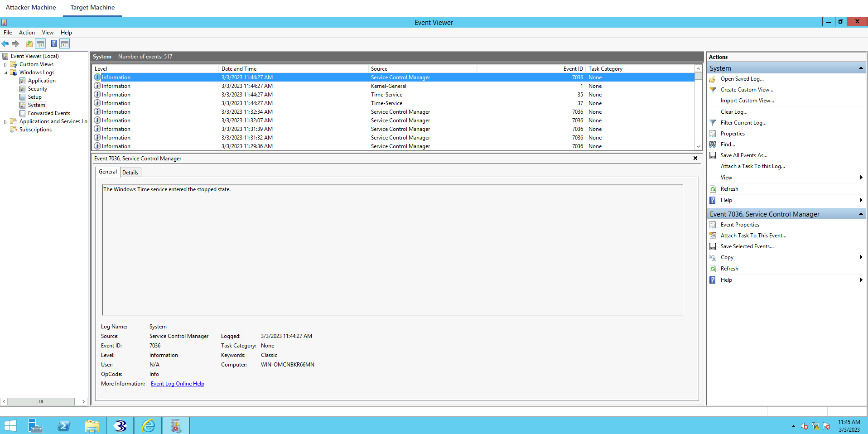
Task: Open the Event Log Online Help link
Action: [178, 384]
